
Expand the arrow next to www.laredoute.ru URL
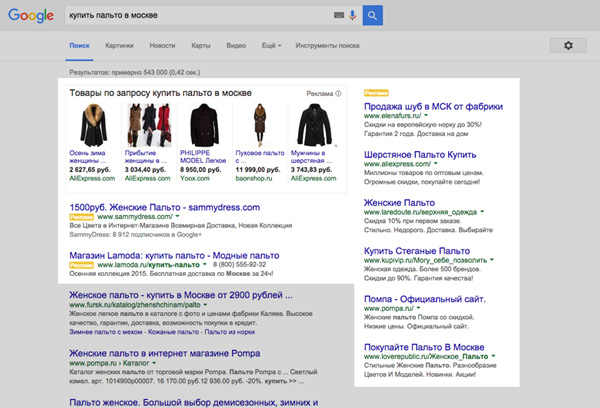482,211
